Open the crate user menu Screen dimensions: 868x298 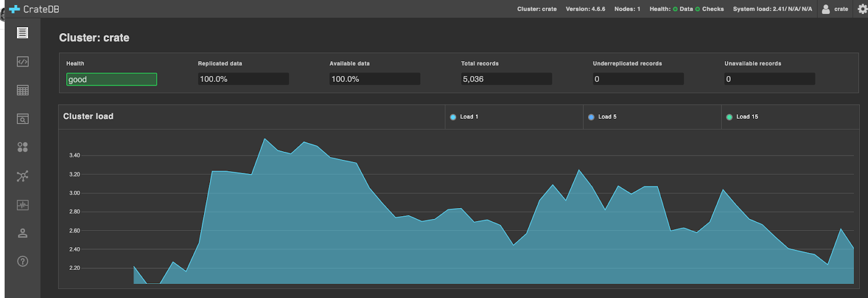tap(835, 9)
